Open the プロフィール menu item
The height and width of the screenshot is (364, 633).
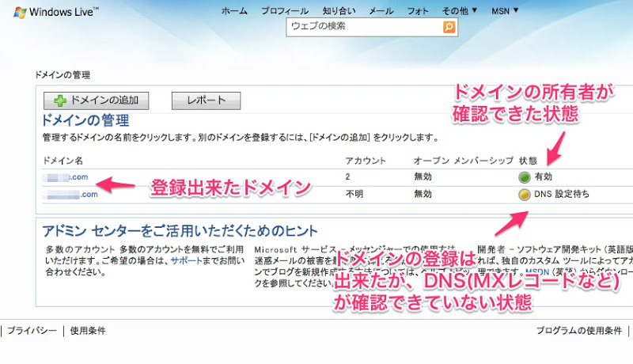[285, 11]
